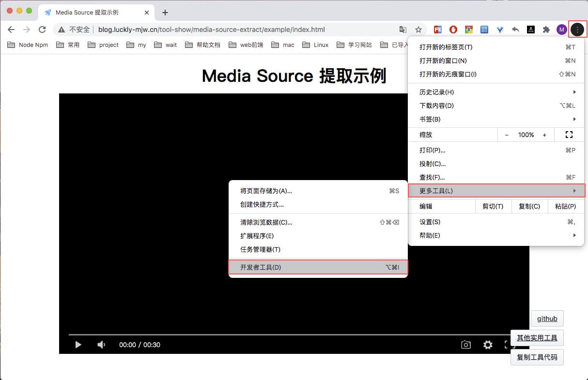
Task: Choose 打开新的无痕窗口(I) menu item
Action: point(496,74)
